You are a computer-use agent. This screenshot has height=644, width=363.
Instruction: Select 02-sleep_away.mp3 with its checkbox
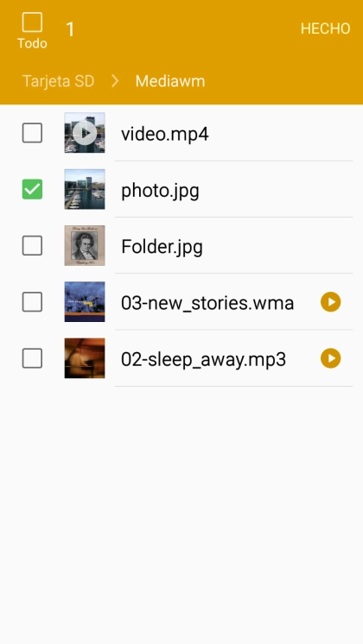click(32, 358)
